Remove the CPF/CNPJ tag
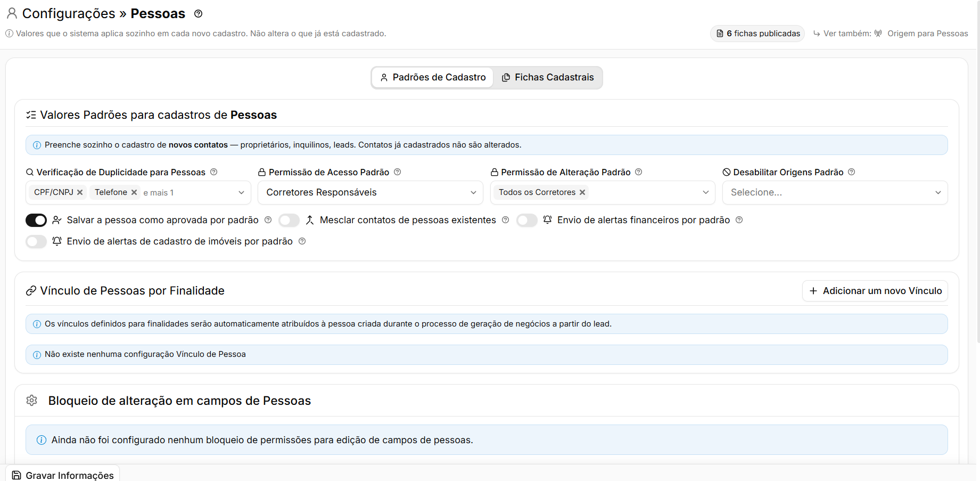Screen dimensions: 980x481 (80, 192)
